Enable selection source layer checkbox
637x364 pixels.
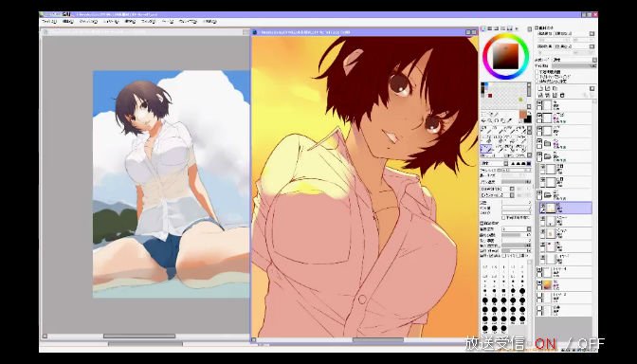click(x=537, y=82)
